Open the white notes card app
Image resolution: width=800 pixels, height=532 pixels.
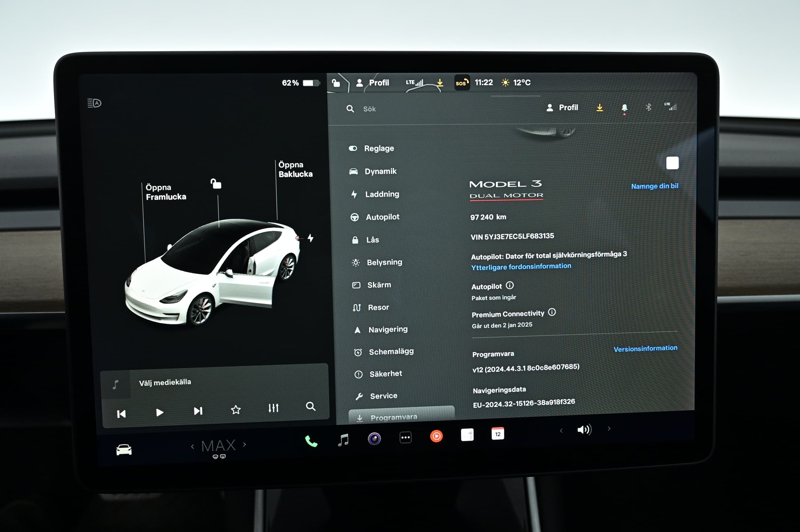tap(467, 435)
